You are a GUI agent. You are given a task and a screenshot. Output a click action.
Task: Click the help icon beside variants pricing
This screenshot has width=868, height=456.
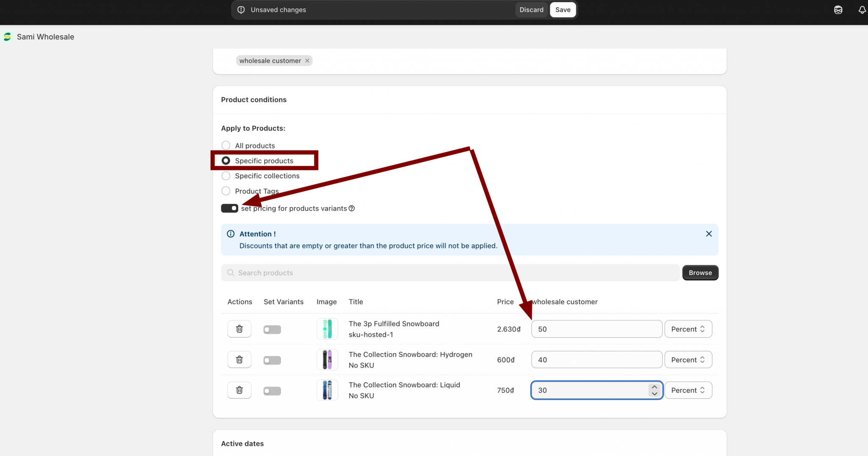click(x=351, y=209)
